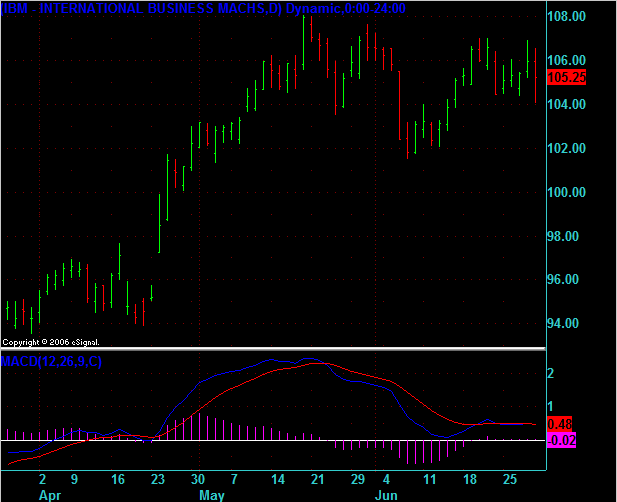Click the Jun month label
The image size is (617, 502).
click(386, 495)
